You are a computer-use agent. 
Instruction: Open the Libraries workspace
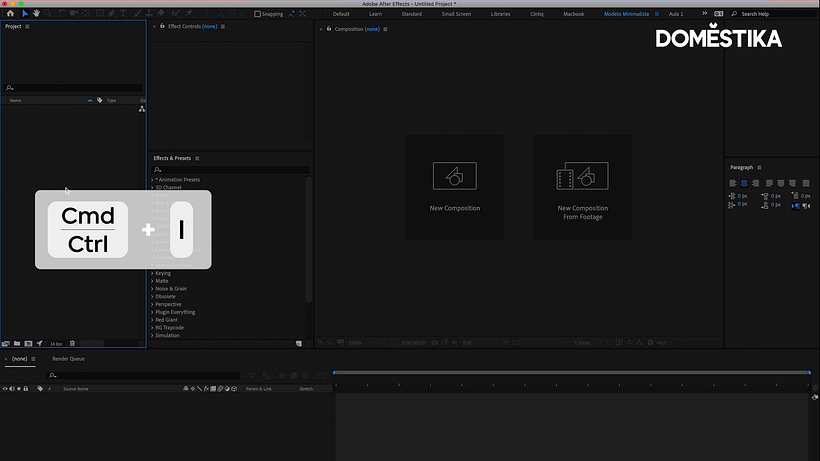click(x=500, y=14)
